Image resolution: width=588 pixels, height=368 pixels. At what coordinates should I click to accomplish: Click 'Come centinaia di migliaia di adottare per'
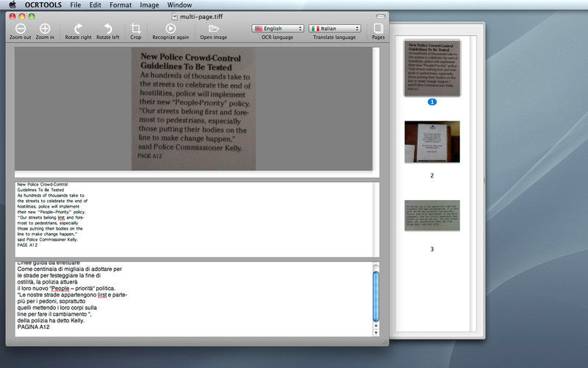[69, 269]
